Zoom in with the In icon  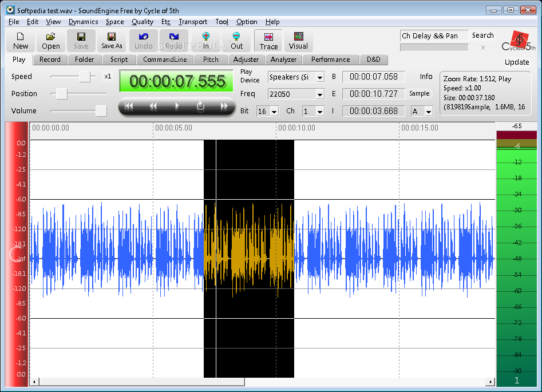[206, 41]
